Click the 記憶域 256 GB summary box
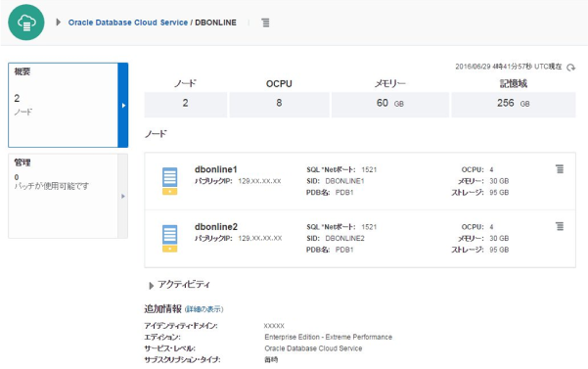 [x=514, y=105]
